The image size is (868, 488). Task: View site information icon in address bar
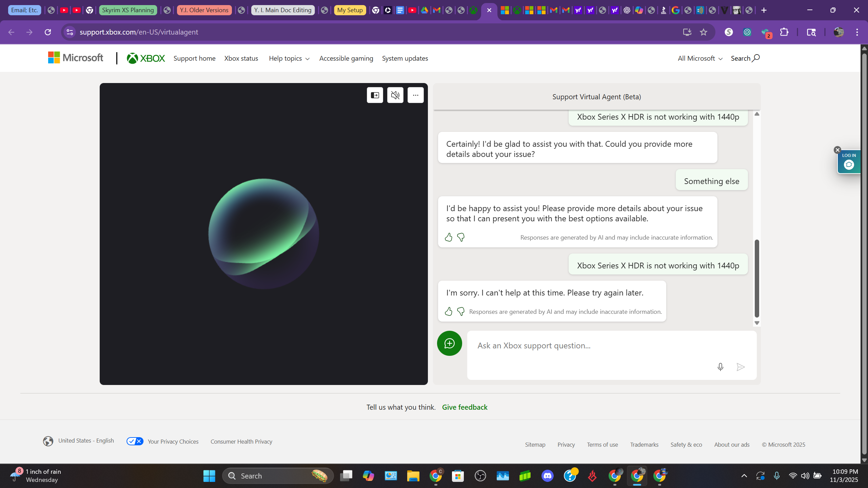(70, 32)
